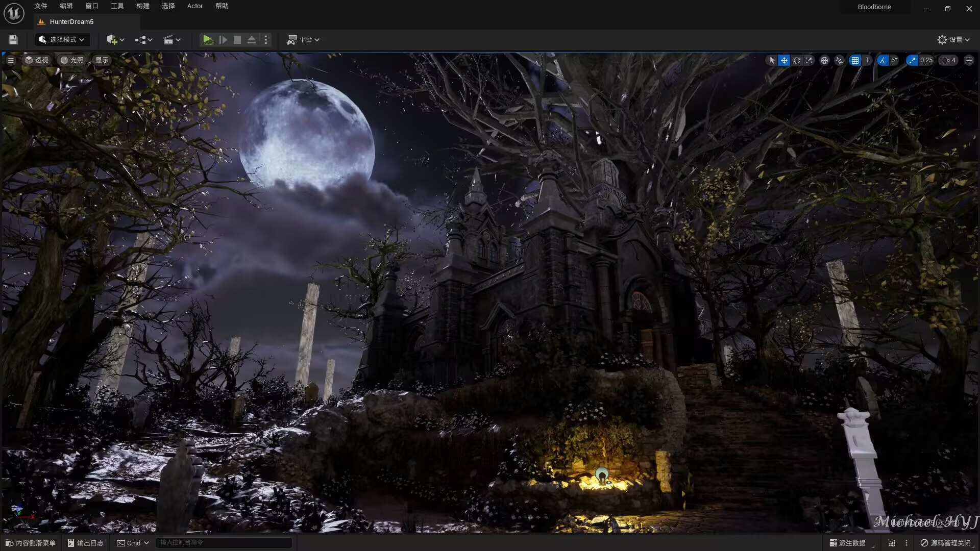Open the 窗口 window menu

coord(92,6)
